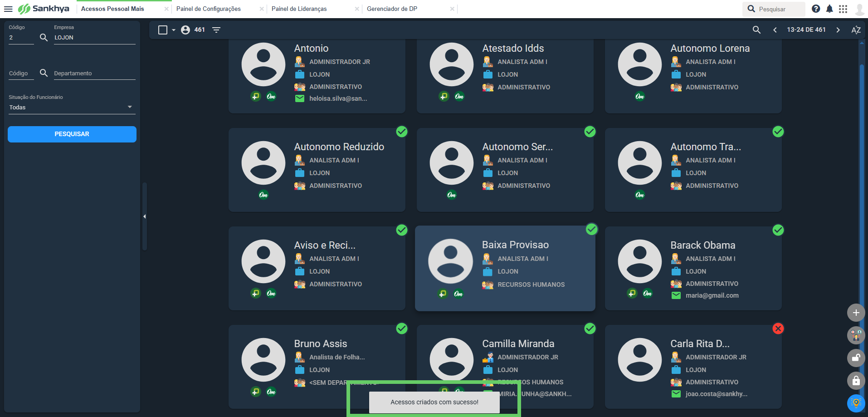868x417 pixels.
Task: Open the dropdown arrow next to select-all checkbox
Action: click(x=174, y=30)
